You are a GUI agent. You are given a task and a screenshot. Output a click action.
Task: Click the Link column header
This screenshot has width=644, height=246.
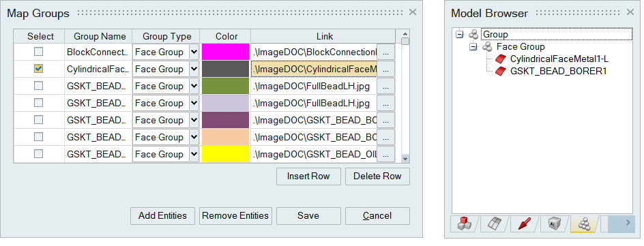pos(323,37)
